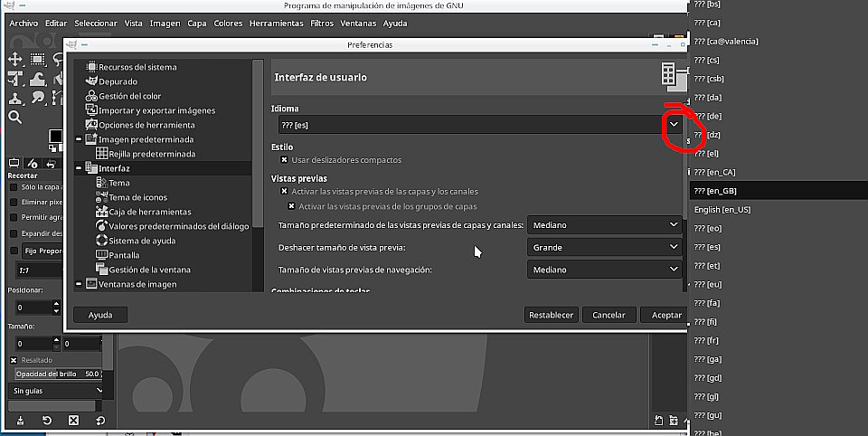
Task: Open Deshacer tamaño de vista previa dropdown
Action: coord(605,247)
